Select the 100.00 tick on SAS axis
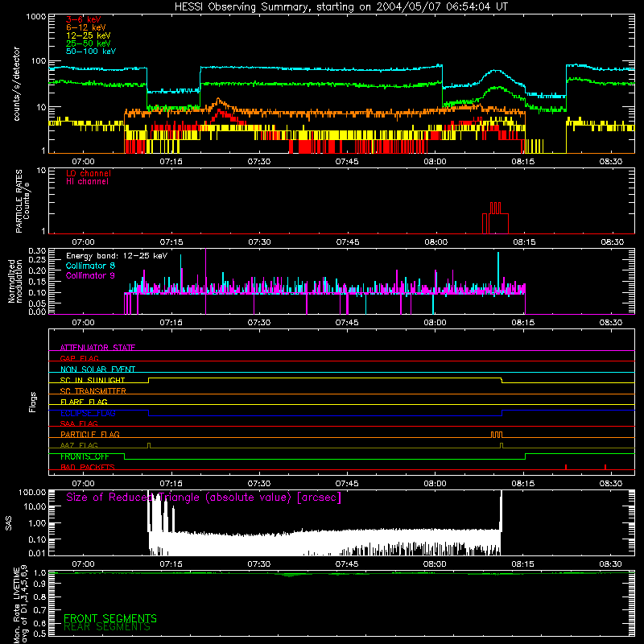The width and height of the screenshot is (644, 644). tap(32, 492)
